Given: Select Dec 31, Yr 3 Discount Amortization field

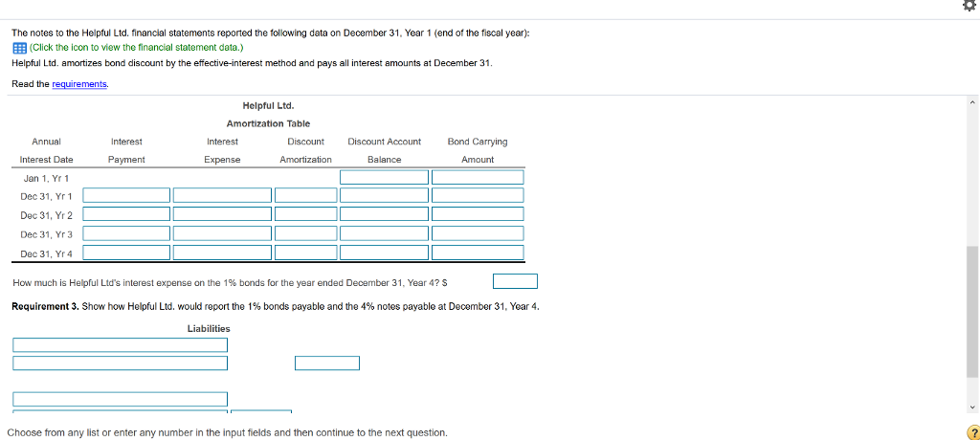Looking at the screenshot, I should pos(305,233).
